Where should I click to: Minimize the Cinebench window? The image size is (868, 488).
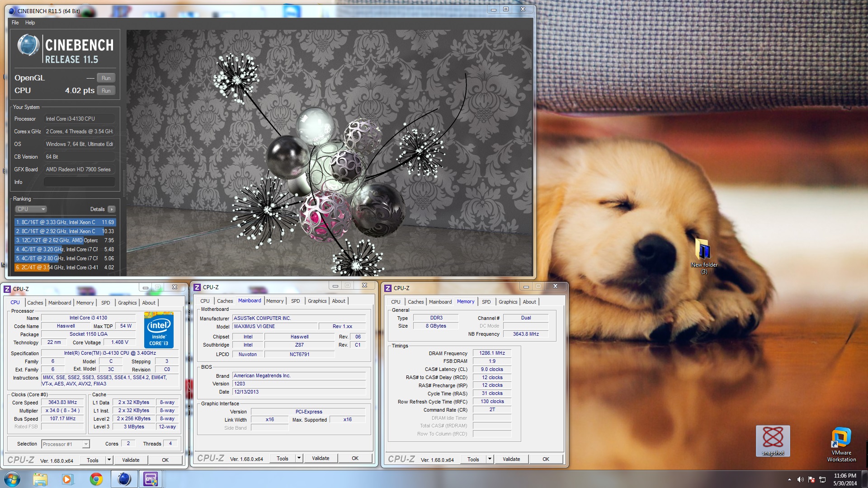tap(493, 9)
